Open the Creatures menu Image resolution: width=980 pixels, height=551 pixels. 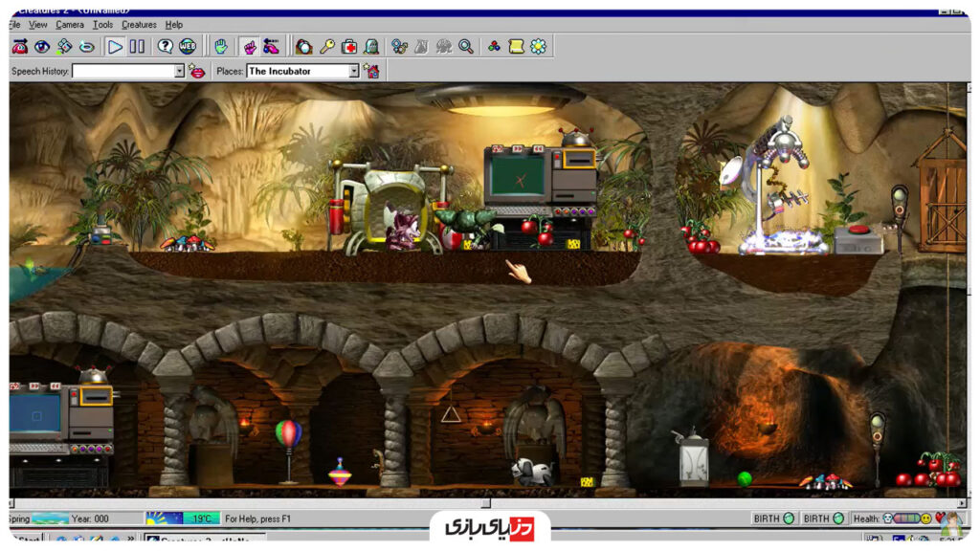(x=139, y=24)
